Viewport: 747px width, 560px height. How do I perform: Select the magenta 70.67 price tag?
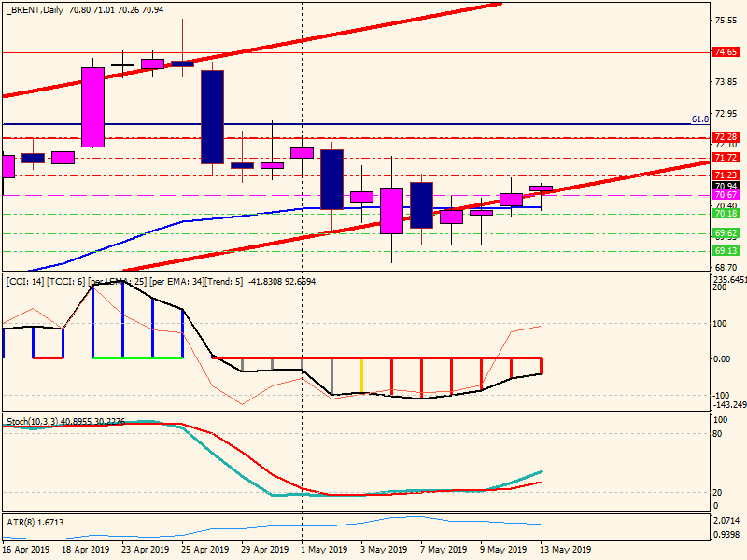coord(726,195)
